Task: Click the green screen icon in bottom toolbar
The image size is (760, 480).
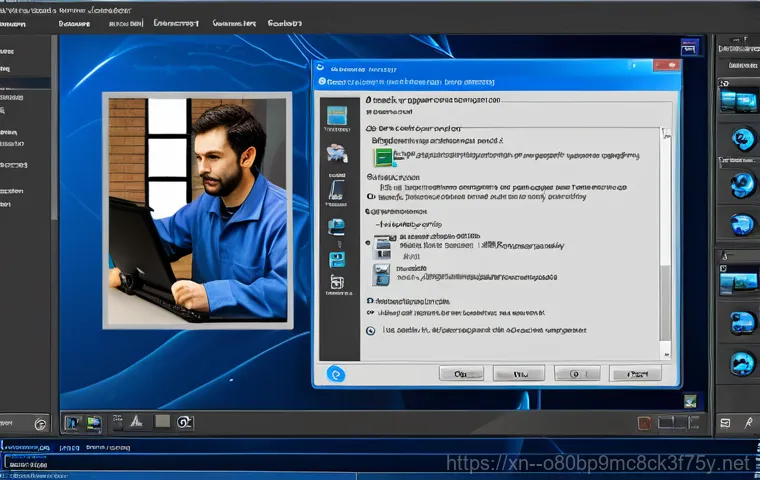Action: tap(94, 423)
